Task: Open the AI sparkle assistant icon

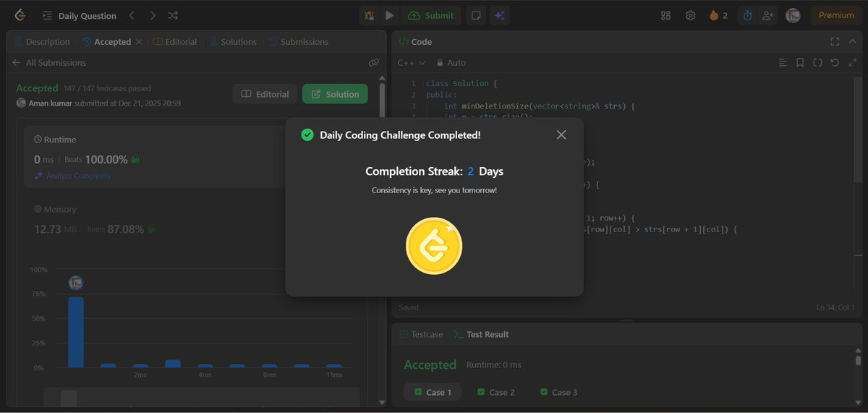Action: click(x=498, y=15)
